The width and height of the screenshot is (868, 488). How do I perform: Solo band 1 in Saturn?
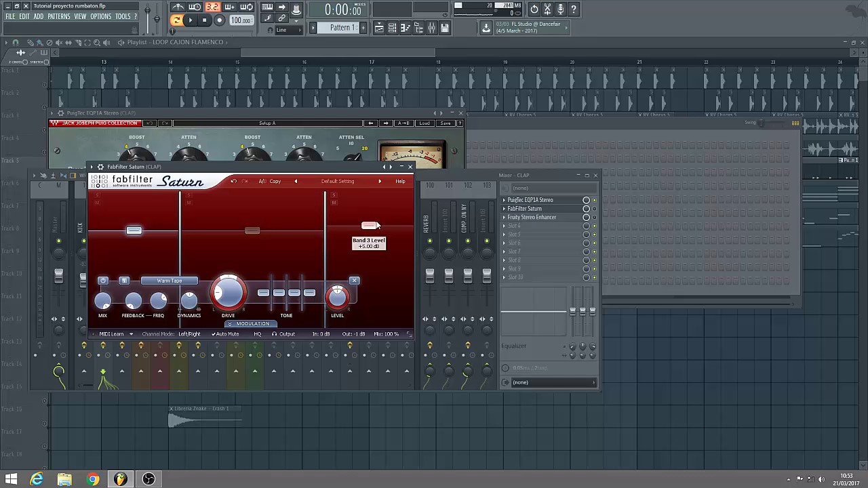point(97,195)
